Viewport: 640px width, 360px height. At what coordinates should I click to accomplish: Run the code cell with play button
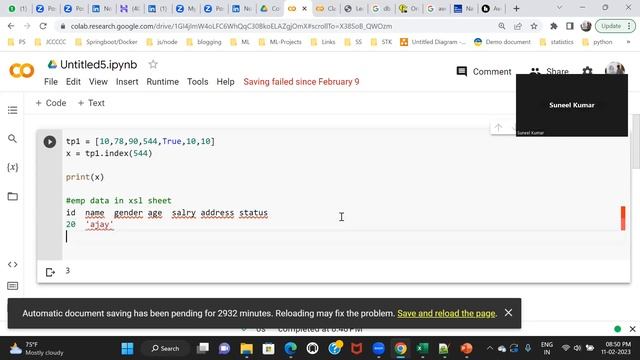coord(50,142)
